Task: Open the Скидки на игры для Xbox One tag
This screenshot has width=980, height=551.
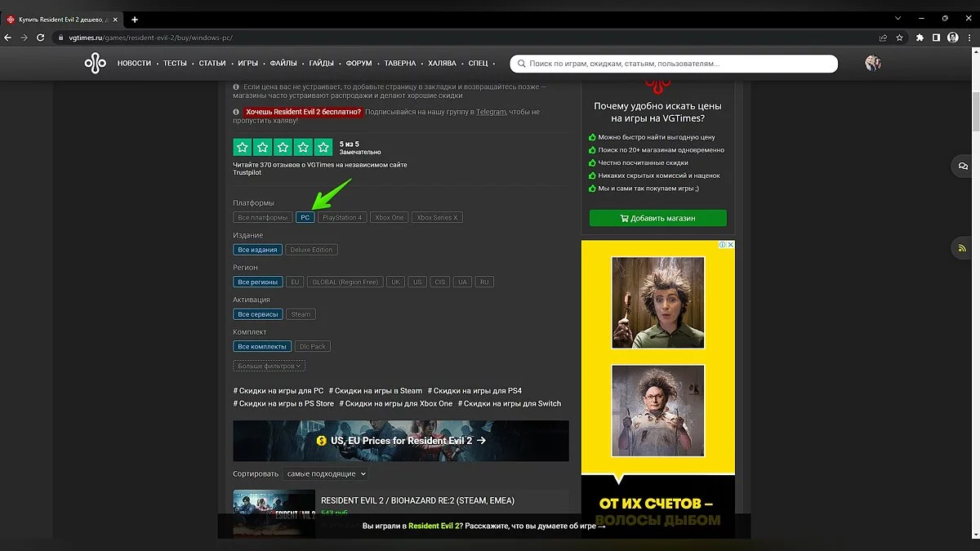Action: 396,403
